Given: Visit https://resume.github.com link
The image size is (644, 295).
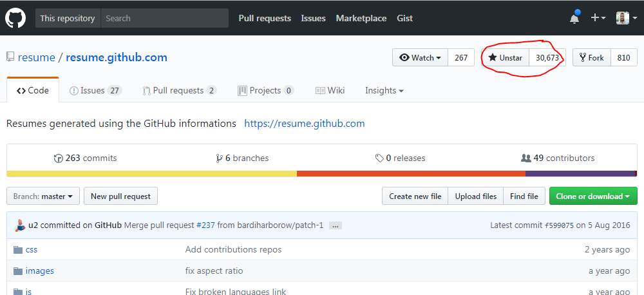Looking at the screenshot, I should (x=305, y=123).
